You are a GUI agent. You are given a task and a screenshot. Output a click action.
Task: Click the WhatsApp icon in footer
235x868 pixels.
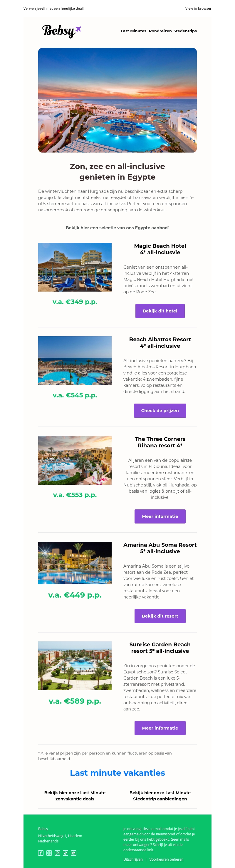pyautogui.click(x=74, y=853)
